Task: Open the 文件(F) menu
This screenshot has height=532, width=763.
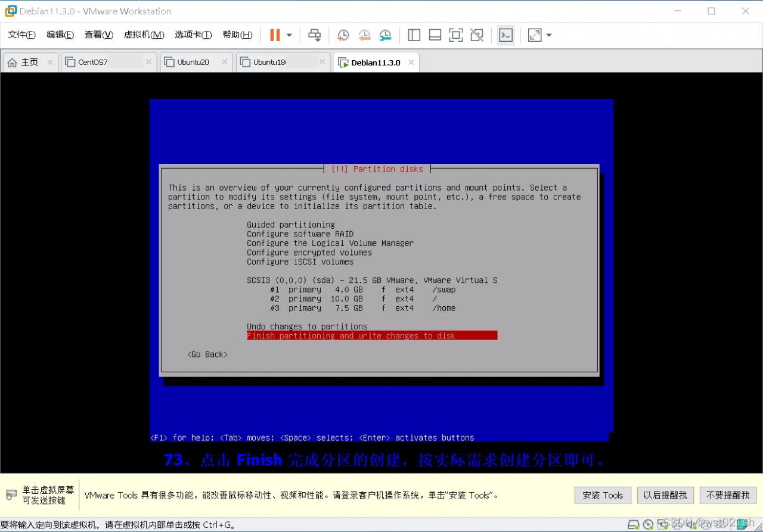Action: point(21,35)
